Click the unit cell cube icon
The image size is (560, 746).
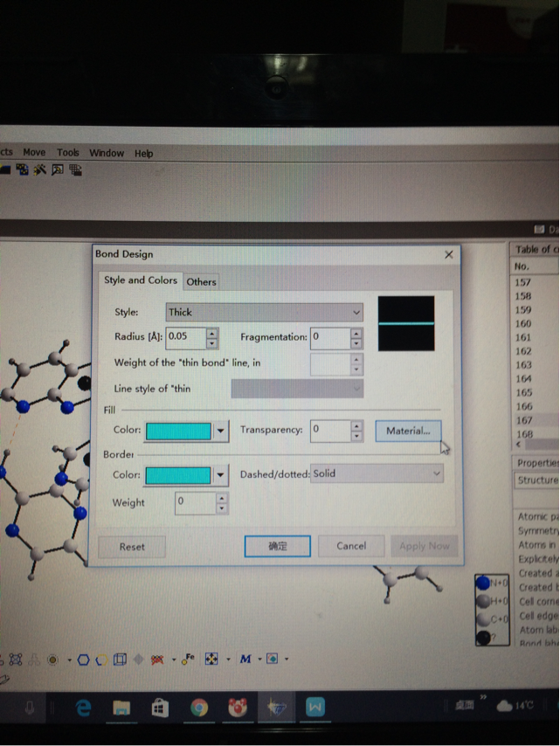120,660
